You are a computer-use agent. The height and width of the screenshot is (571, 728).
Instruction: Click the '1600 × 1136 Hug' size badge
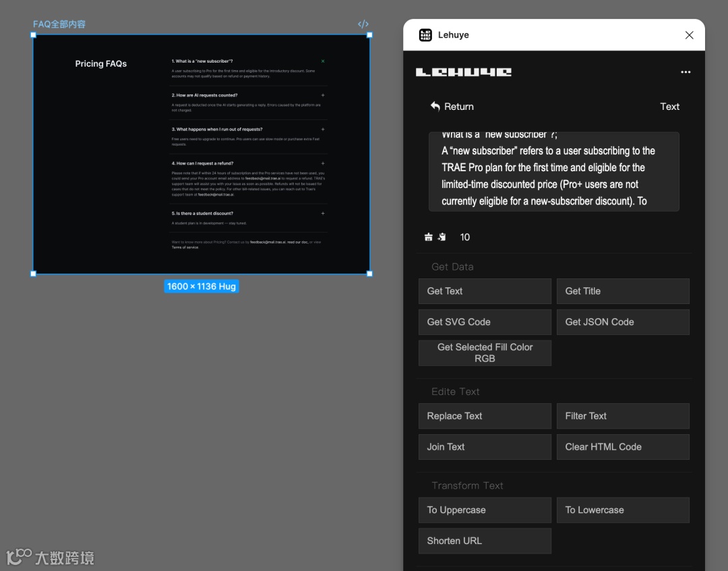click(202, 287)
